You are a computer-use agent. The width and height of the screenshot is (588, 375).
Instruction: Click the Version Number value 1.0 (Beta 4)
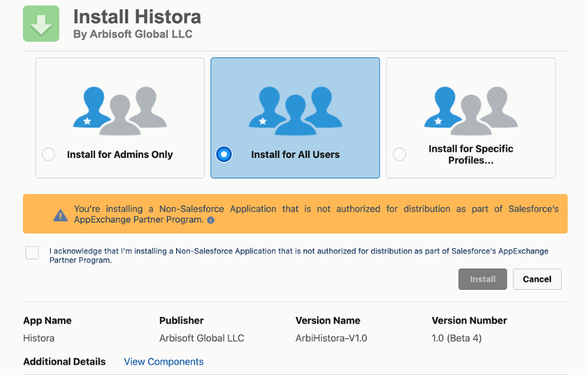456,338
